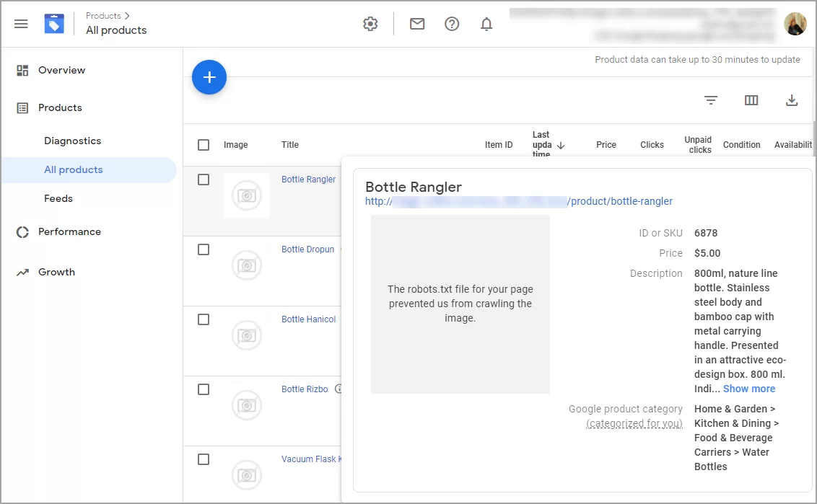817x504 pixels.
Task: Click the filter icon above the product table
Action: point(711,100)
